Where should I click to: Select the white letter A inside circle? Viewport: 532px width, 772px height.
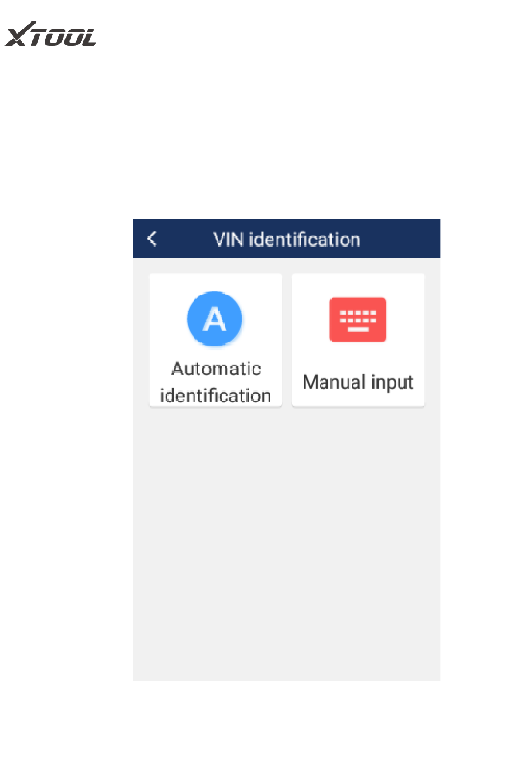pyautogui.click(x=214, y=319)
